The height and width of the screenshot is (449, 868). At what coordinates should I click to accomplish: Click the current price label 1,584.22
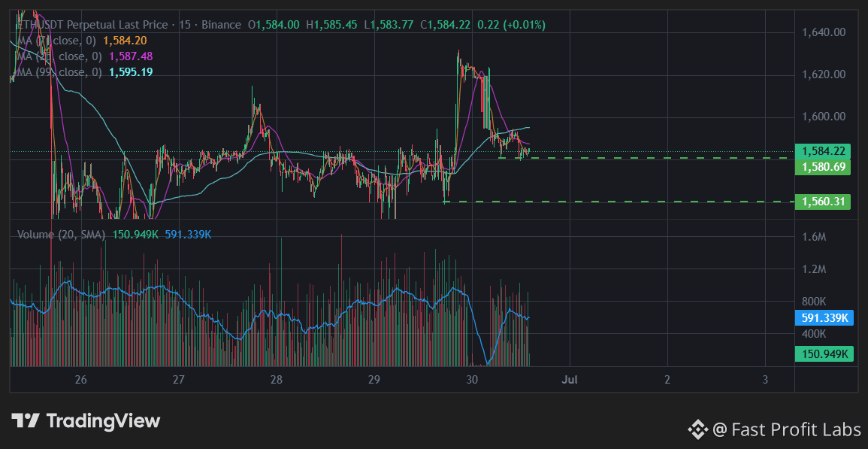(x=823, y=151)
